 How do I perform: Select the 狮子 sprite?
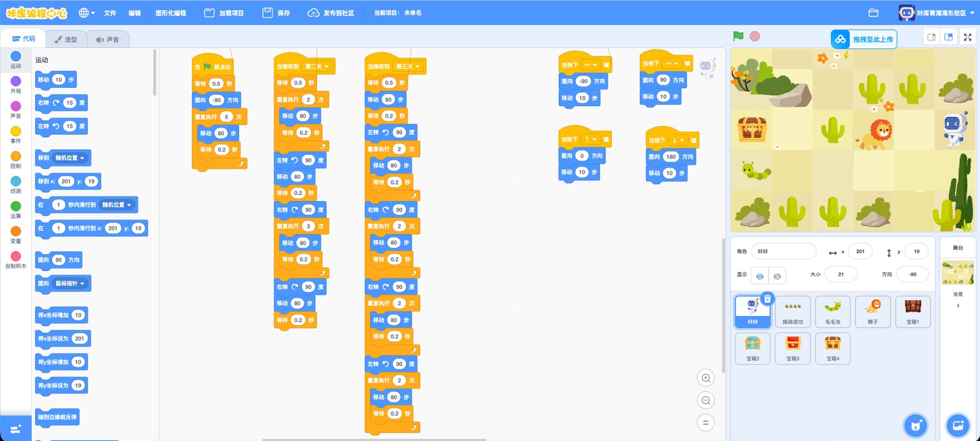[873, 312]
